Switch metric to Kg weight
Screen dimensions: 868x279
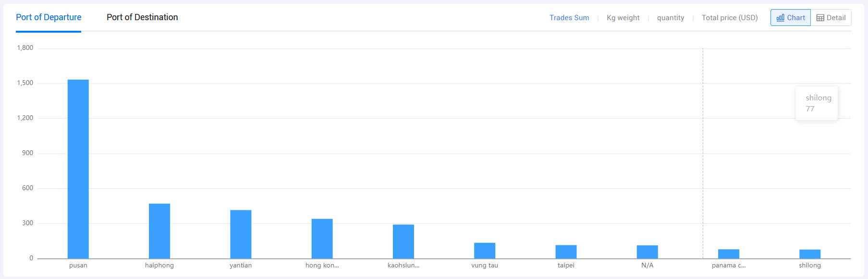(x=623, y=18)
